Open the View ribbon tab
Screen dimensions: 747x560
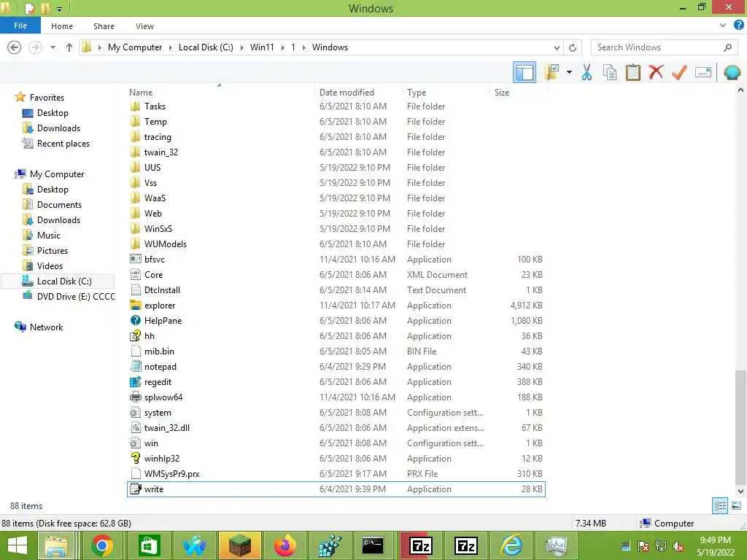pyautogui.click(x=144, y=26)
